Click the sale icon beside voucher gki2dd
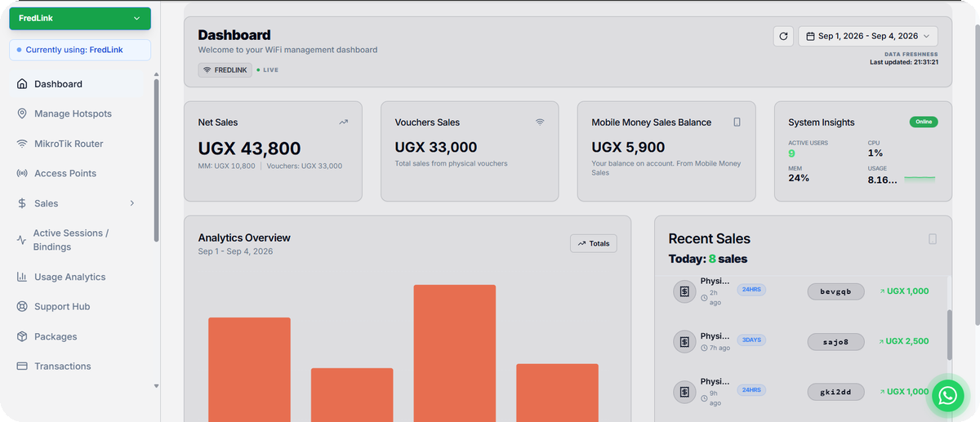980x422 pixels. click(684, 392)
